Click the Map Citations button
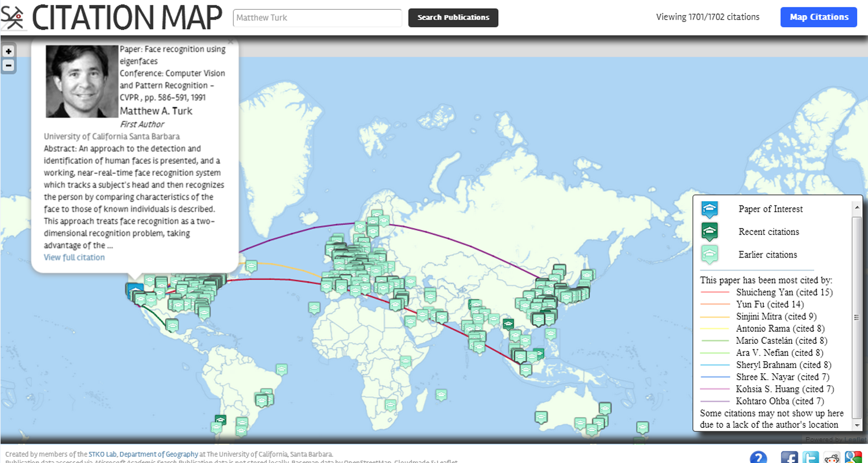Viewport: 868px width, 463px height. point(818,17)
